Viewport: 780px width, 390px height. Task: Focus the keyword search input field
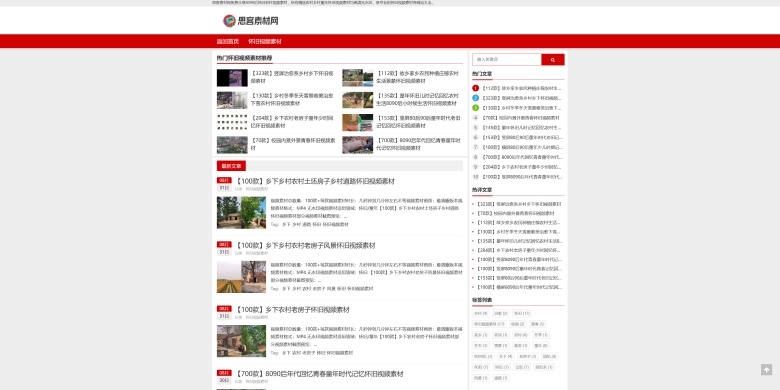[x=507, y=60]
